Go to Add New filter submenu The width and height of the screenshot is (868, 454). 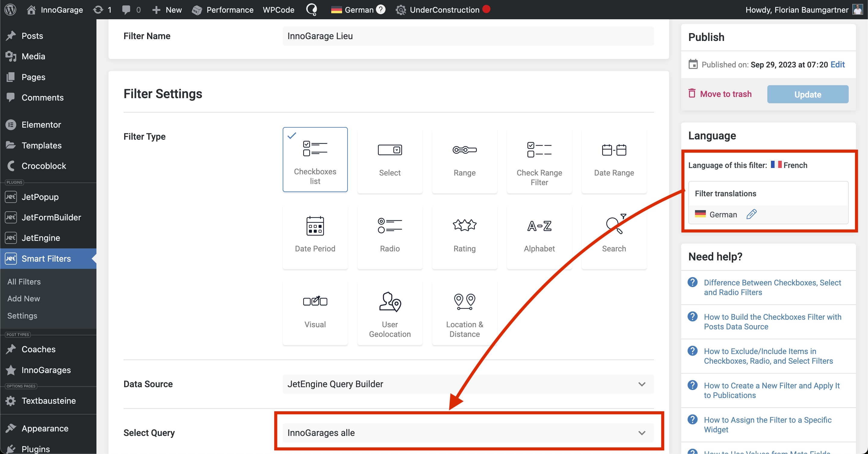(x=24, y=299)
